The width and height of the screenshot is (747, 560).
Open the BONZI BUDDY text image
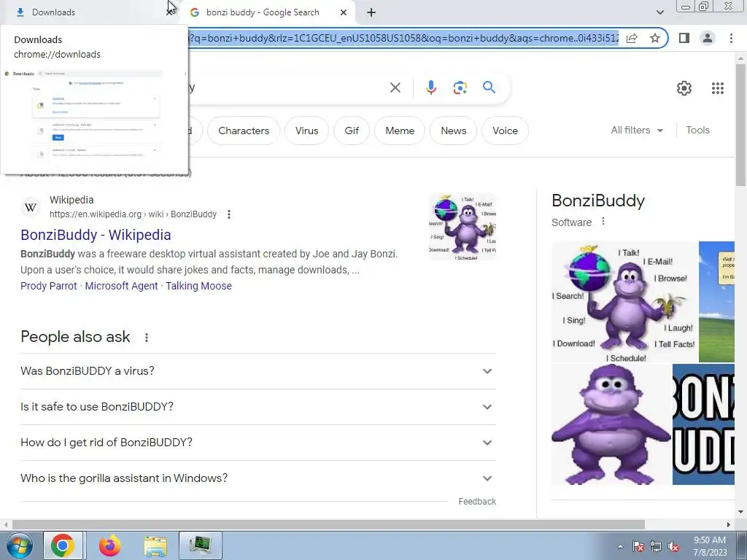tap(704, 424)
